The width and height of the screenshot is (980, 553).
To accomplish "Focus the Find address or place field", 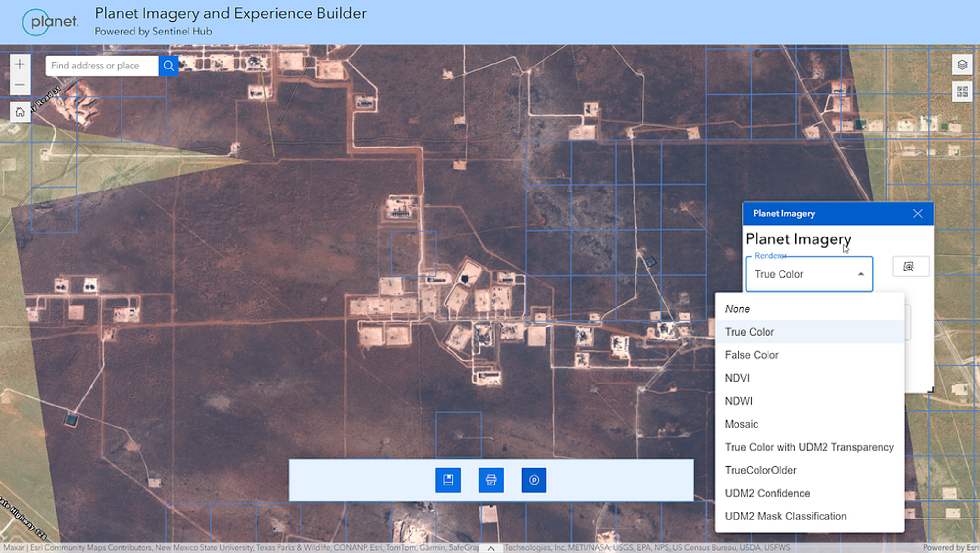I will click(x=102, y=66).
